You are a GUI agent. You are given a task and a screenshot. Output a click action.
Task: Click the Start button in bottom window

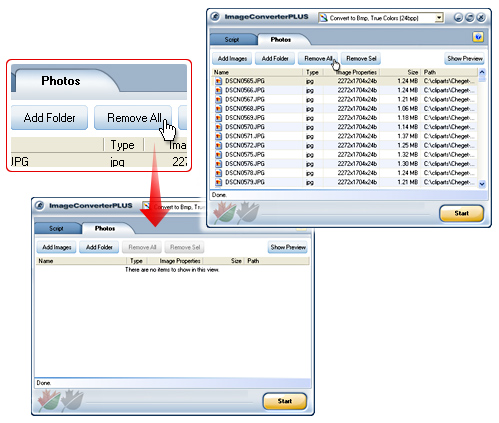285,401
